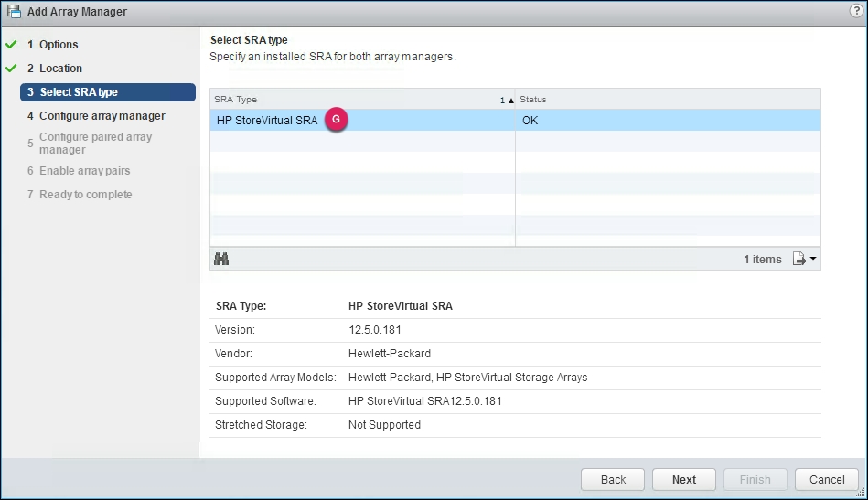868x500 pixels.
Task: Click Stretched Storage value Not Supported
Action: coord(384,425)
